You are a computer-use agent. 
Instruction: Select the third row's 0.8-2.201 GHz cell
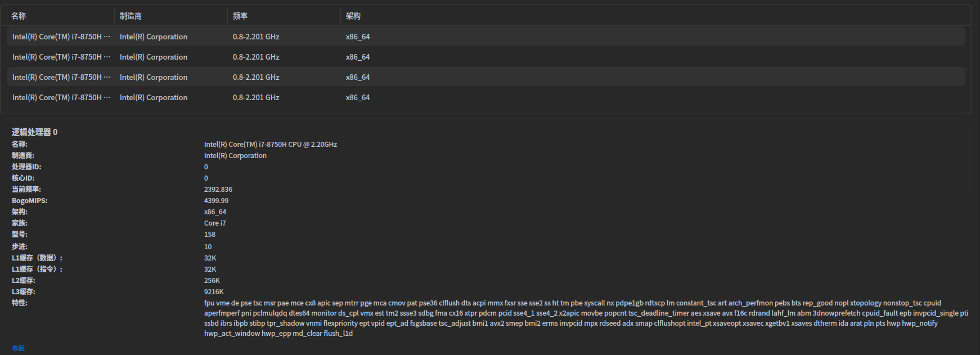click(256, 77)
